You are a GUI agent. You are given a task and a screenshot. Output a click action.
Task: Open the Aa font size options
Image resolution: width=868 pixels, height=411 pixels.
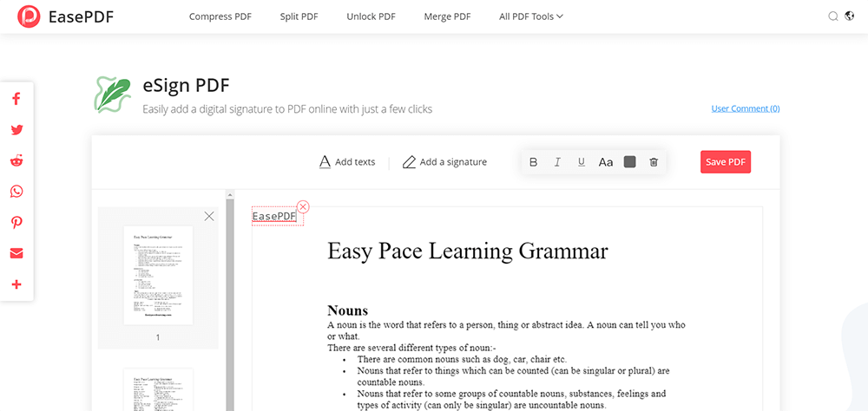pyautogui.click(x=606, y=162)
